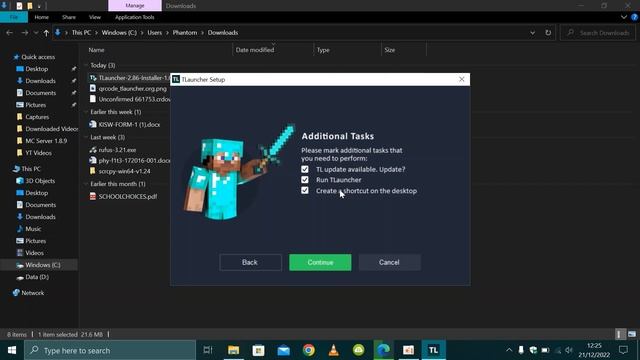The height and width of the screenshot is (360, 640).
Task: Go Back in TLauncher Setup
Action: point(250,262)
